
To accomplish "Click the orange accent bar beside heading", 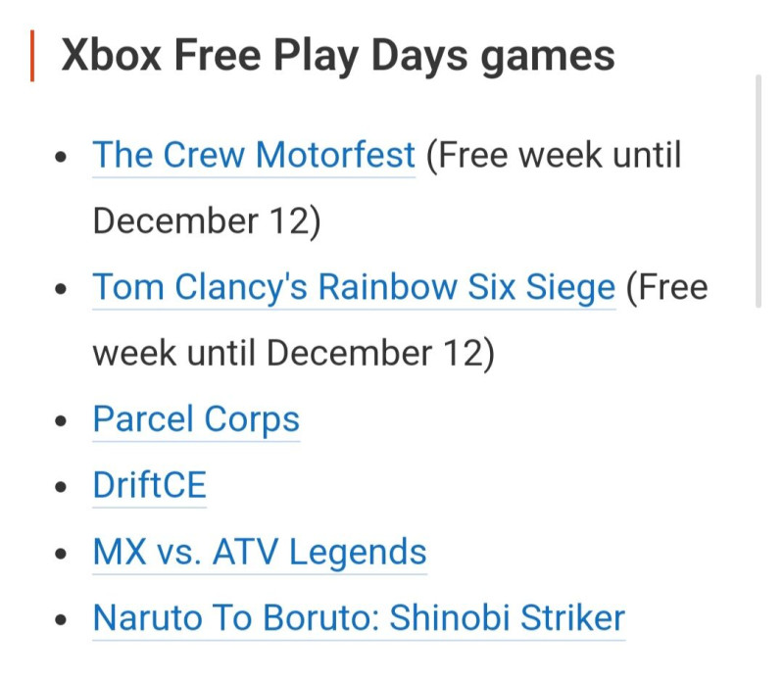I will pyautogui.click(x=32, y=56).
